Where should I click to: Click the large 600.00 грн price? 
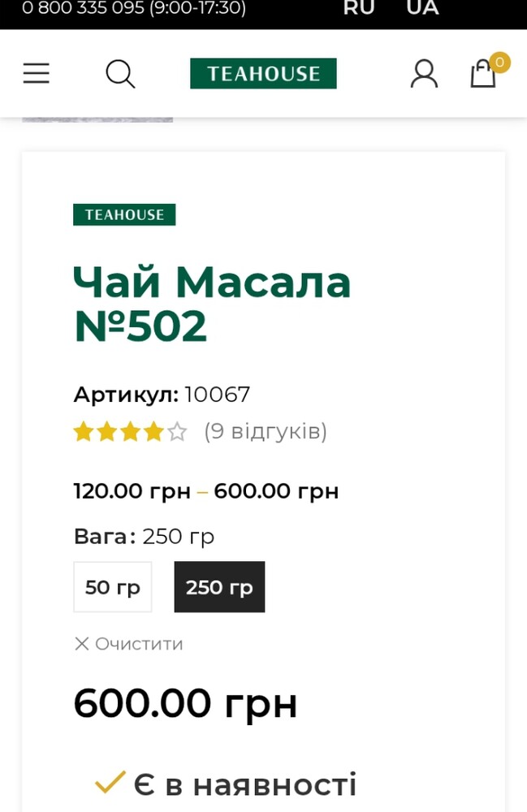[x=185, y=703]
